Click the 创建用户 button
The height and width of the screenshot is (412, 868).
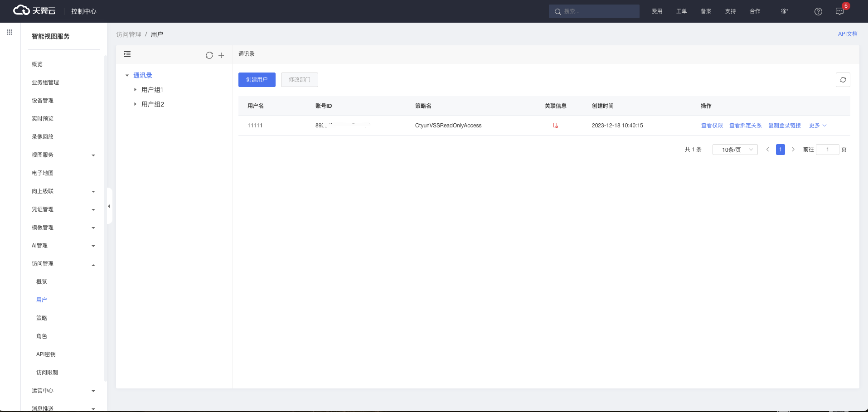257,80
